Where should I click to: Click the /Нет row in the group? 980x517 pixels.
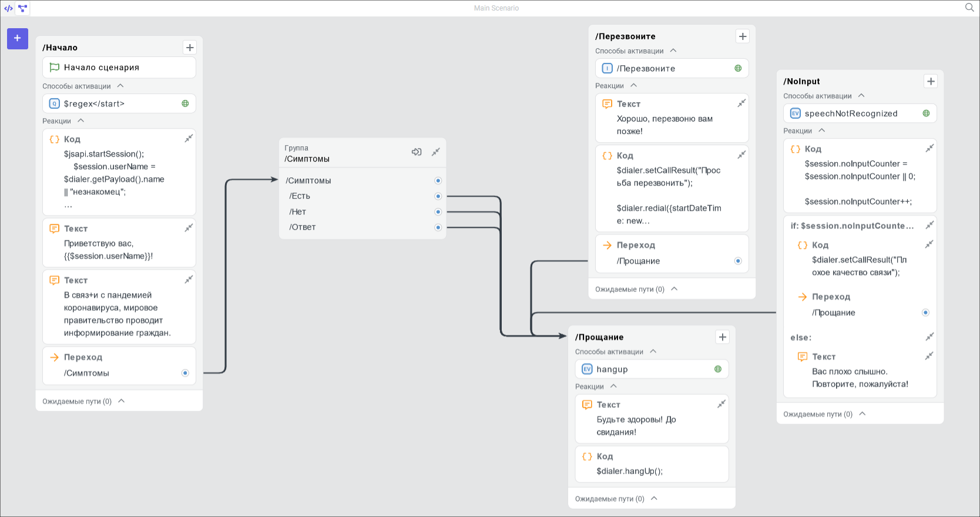click(363, 211)
